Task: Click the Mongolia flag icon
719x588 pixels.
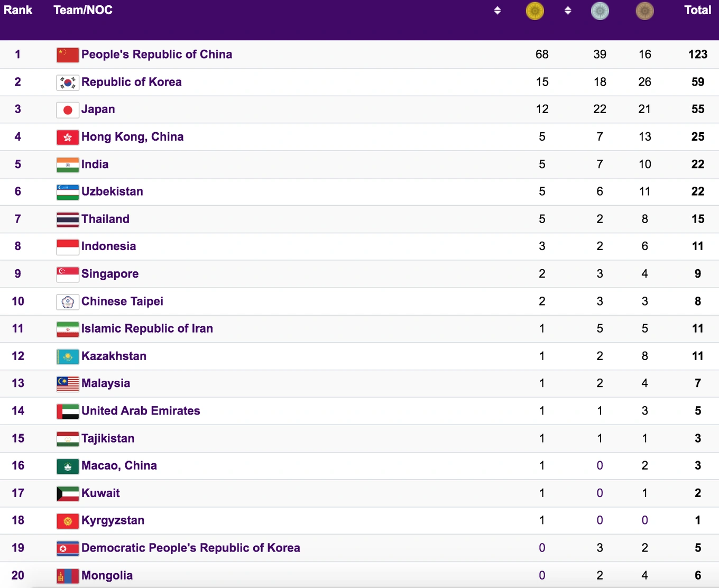Action: click(68, 575)
